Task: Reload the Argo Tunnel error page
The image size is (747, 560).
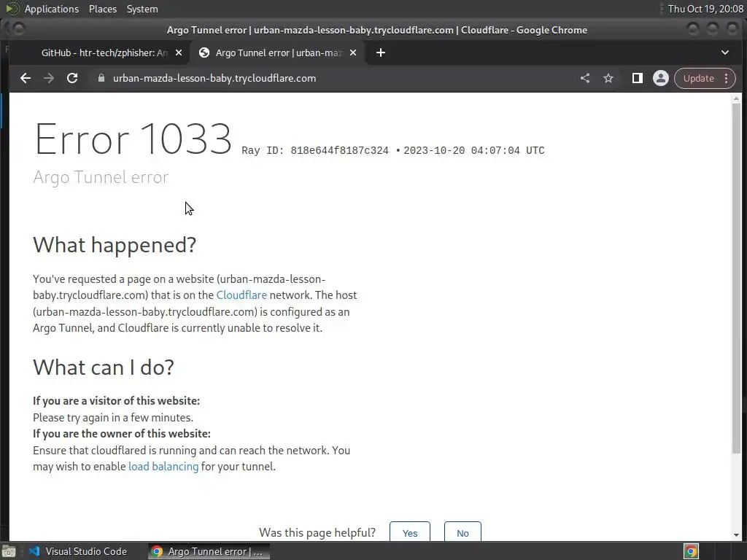Action: click(x=72, y=78)
